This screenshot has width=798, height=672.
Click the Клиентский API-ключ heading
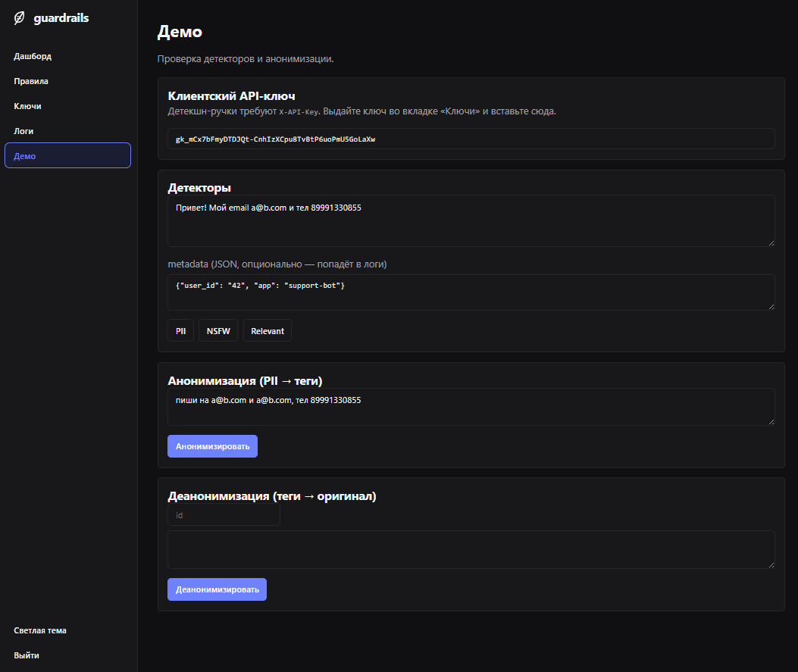232,95
